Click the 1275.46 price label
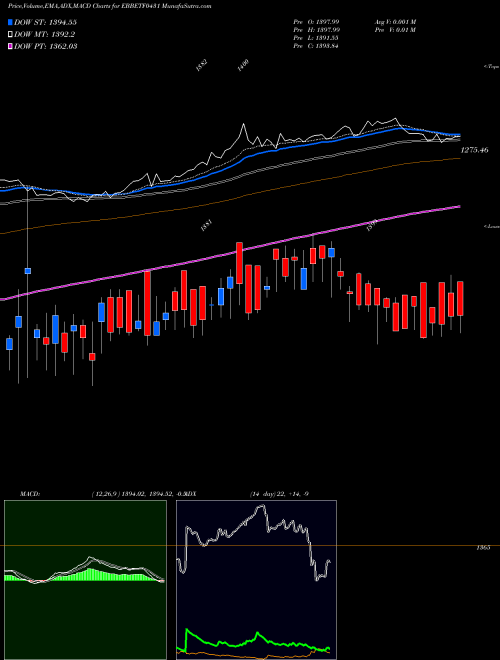 [475, 149]
